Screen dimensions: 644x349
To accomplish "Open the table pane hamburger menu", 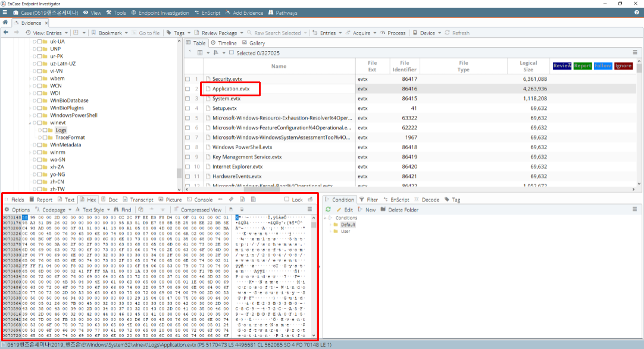I will coord(635,52).
